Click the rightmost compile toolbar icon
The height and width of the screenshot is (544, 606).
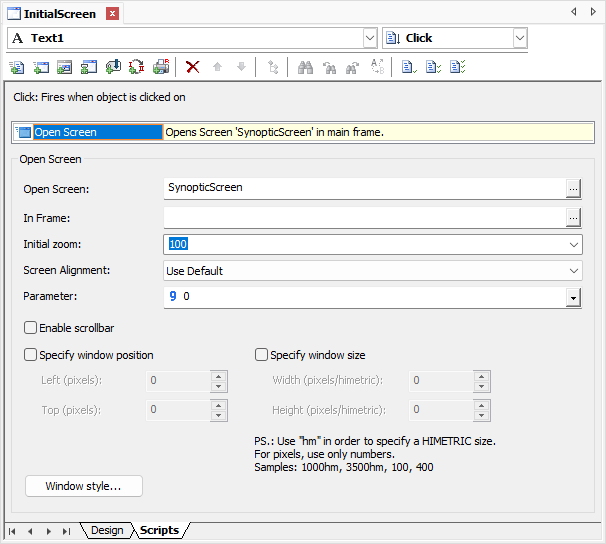pyautogui.click(x=456, y=67)
